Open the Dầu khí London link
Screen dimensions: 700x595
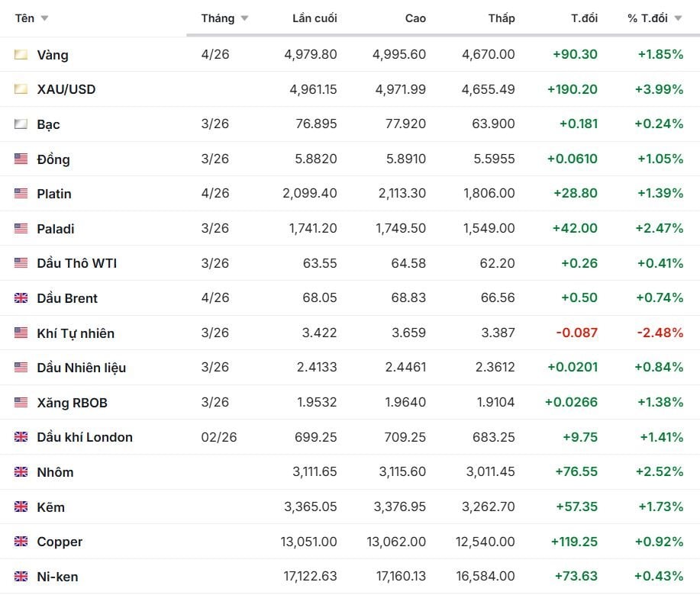click(x=85, y=437)
